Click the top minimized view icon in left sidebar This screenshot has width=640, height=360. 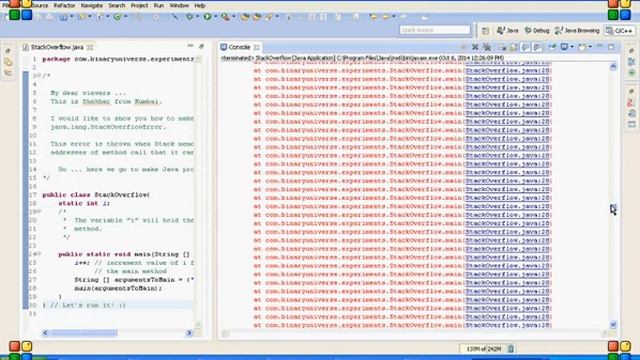(x=8, y=51)
